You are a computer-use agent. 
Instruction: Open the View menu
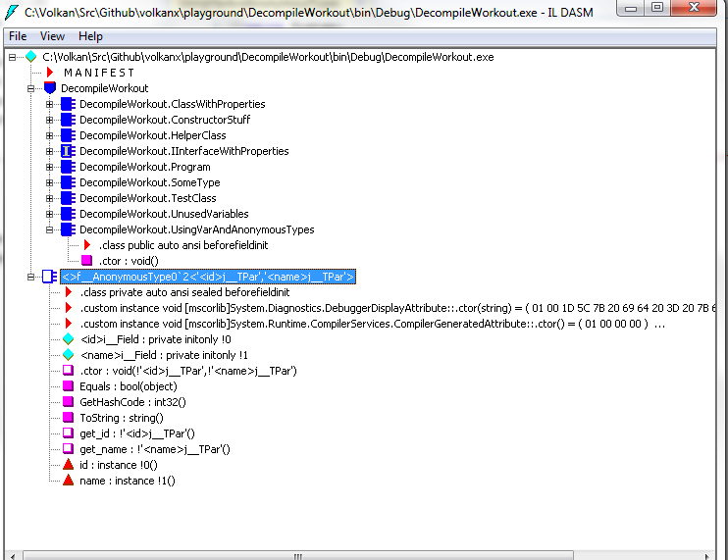point(52,36)
